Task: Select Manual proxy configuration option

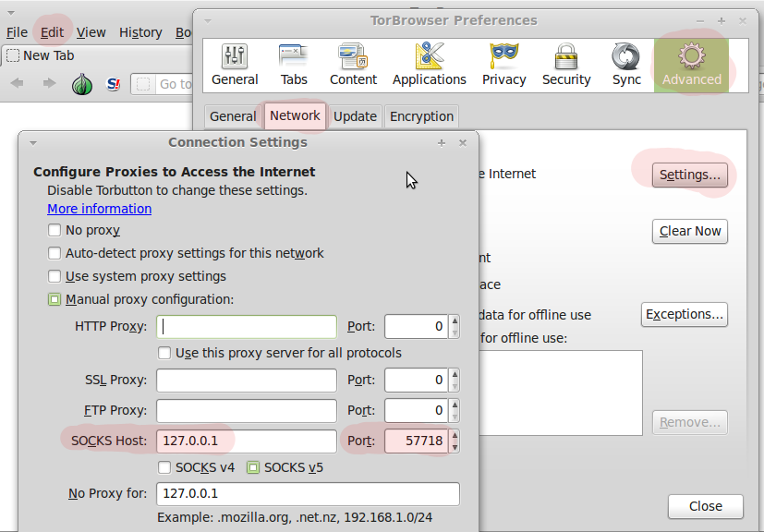Action: 55,299
